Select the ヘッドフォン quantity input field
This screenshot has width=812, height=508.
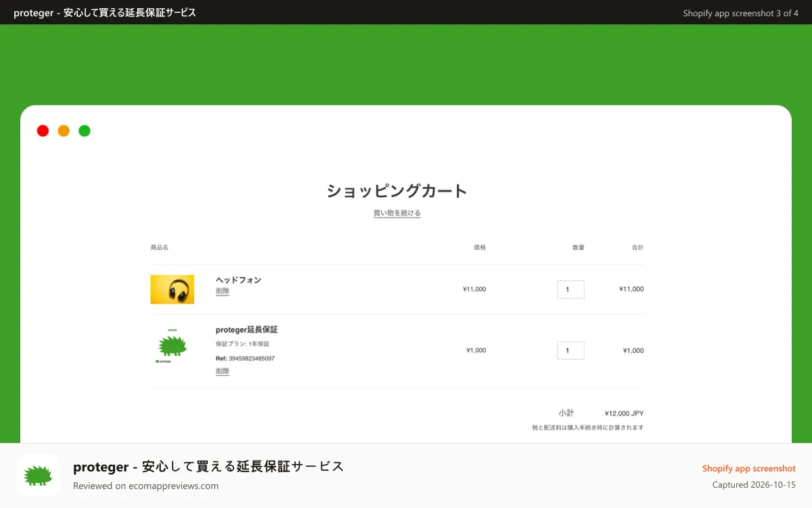tap(570, 289)
